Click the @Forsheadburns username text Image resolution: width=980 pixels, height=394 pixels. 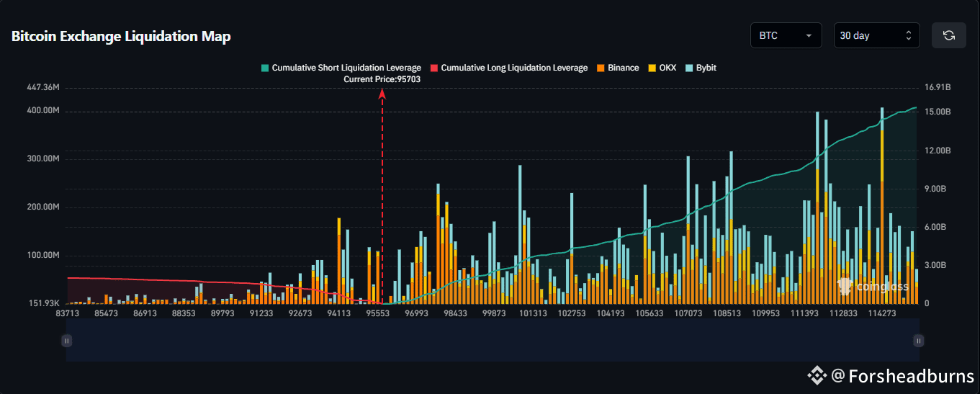tap(910, 375)
